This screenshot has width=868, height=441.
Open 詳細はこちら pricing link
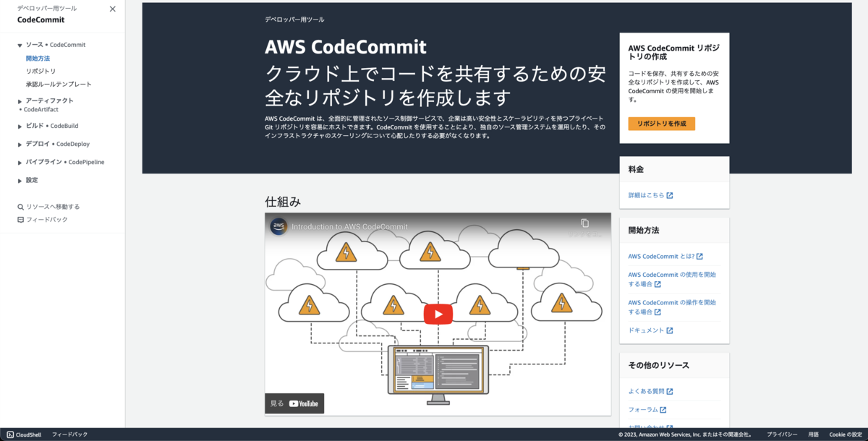(x=647, y=195)
